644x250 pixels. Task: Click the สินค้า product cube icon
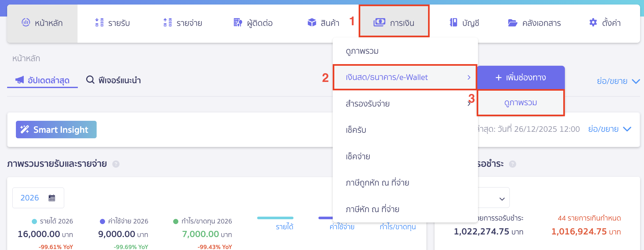[312, 23]
